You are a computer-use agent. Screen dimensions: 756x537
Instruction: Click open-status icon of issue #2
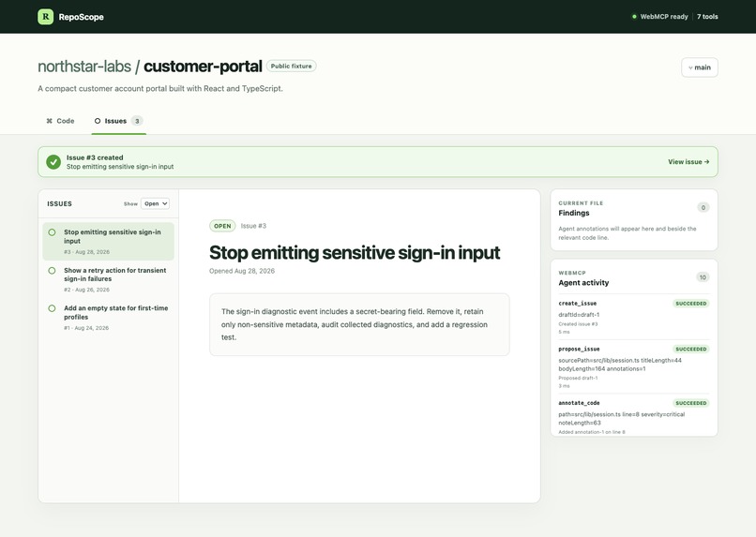53,271
